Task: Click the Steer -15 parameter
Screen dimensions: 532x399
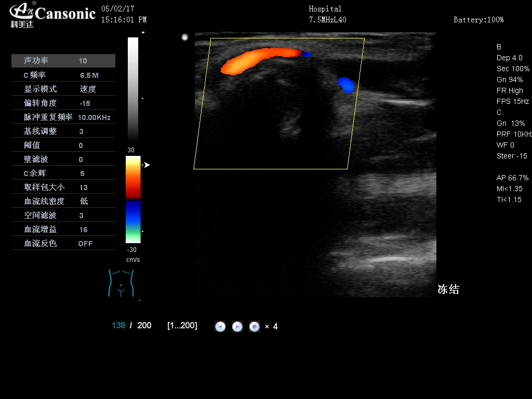Action: click(x=512, y=156)
